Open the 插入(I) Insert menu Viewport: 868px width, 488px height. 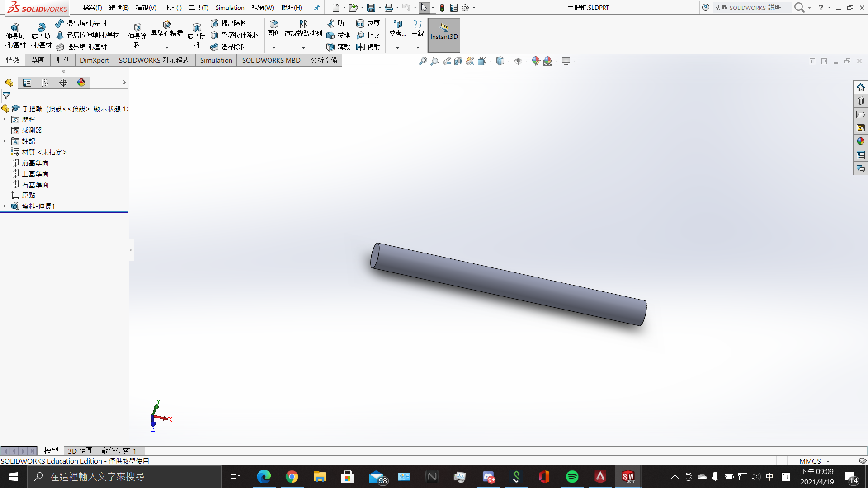172,8
